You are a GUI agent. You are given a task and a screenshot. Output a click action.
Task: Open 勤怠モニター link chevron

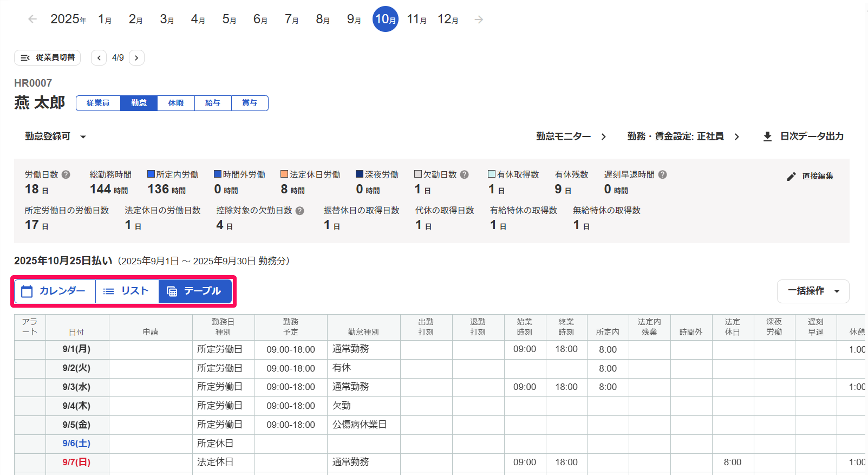pyautogui.click(x=604, y=136)
